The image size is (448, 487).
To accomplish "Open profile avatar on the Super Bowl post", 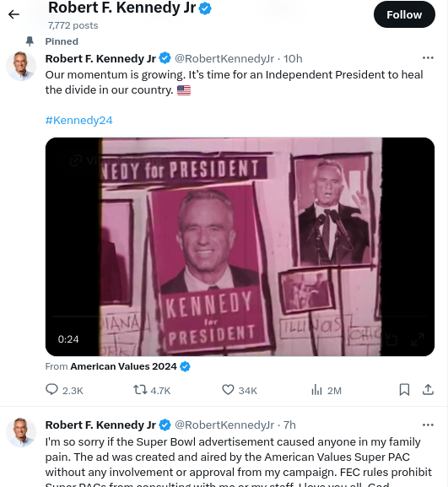I will click(x=21, y=432).
